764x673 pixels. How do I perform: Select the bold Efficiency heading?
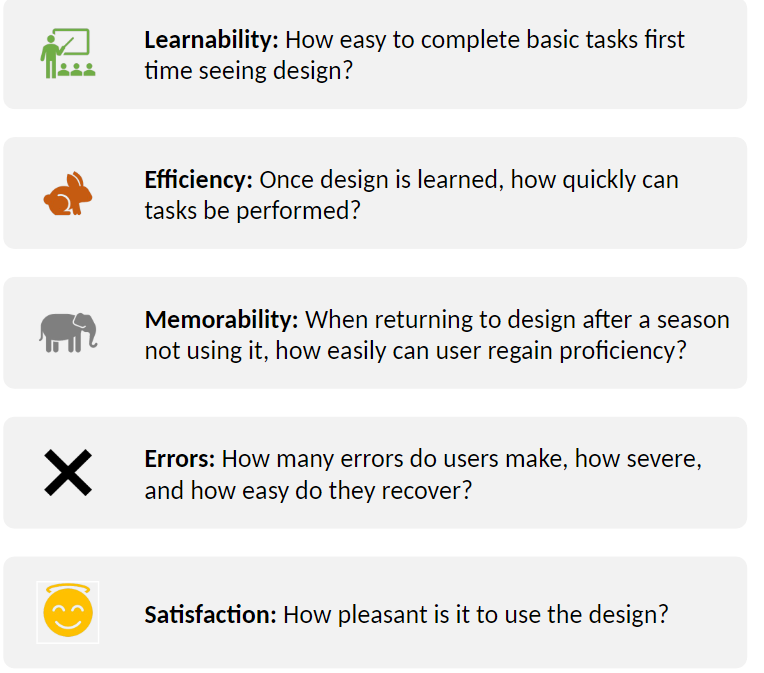coord(199,180)
